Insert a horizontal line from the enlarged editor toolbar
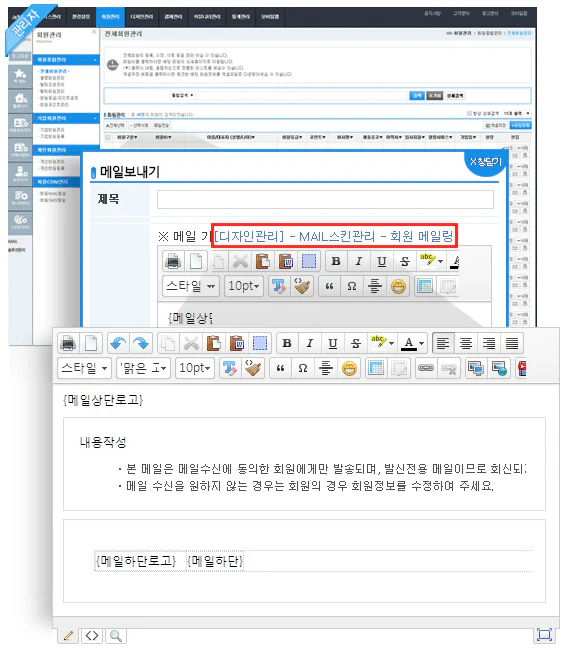 [x=326, y=368]
